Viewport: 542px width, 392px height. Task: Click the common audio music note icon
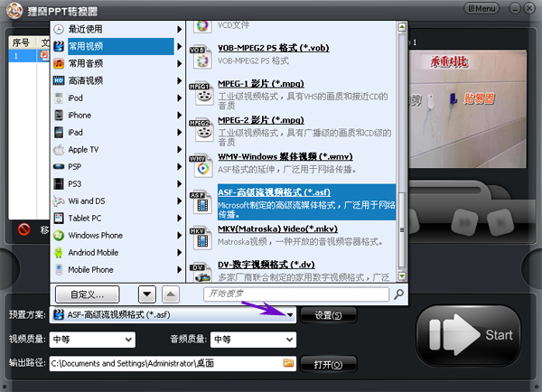coord(59,63)
